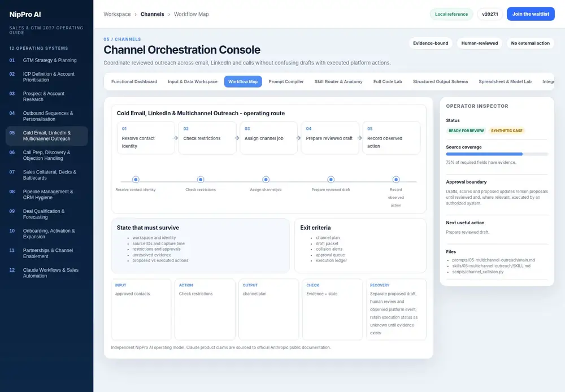Click the ACTION Check restrictions card
This screenshot has height=392, width=565.
[x=205, y=310]
